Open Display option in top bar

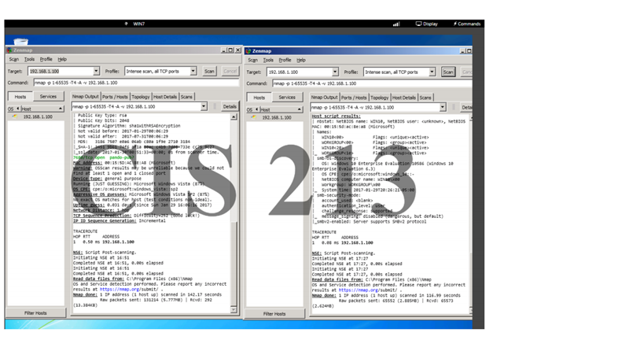pyautogui.click(x=427, y=24)
